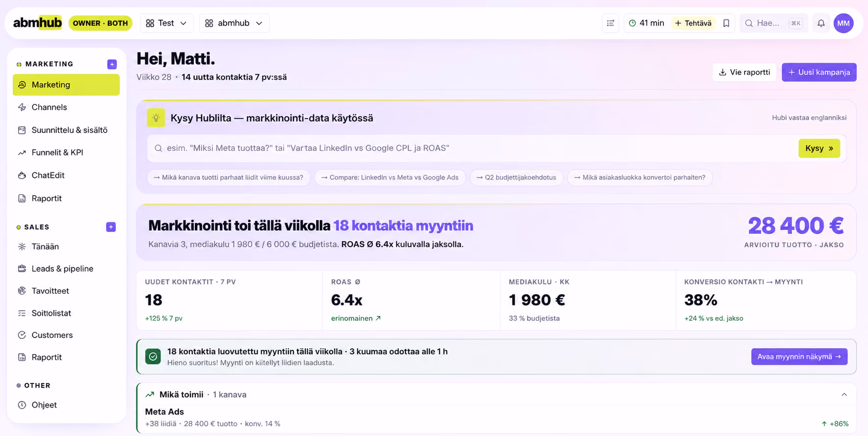Click the '18 kontaktia myyntiin' highlighted text
The height and width of the screenshot is (436, 868).
[403, 226]
